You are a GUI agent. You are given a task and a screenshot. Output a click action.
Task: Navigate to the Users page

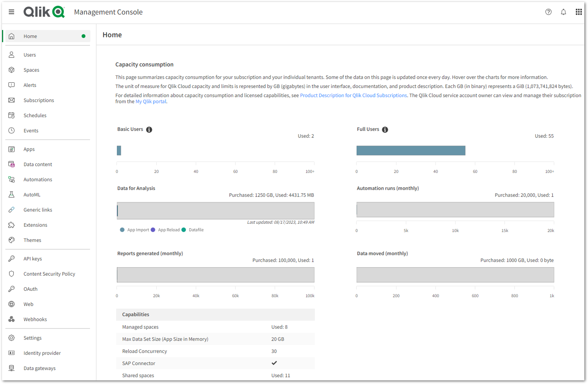tap(30, 54)
